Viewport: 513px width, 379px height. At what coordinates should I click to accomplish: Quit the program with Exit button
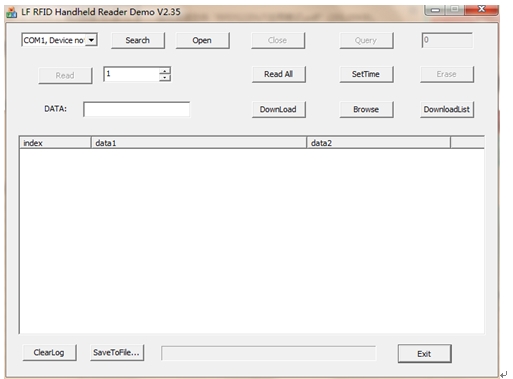pos(425,354)
